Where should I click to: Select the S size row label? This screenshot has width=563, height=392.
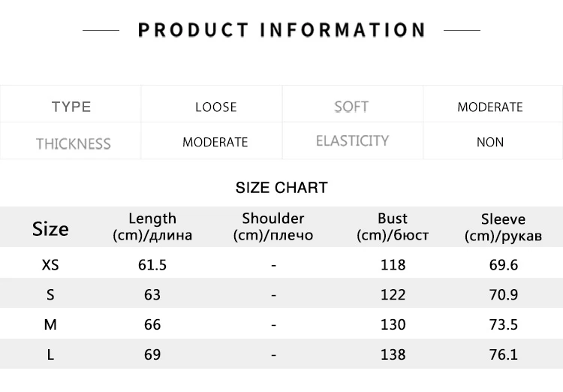tap(50, 294)
